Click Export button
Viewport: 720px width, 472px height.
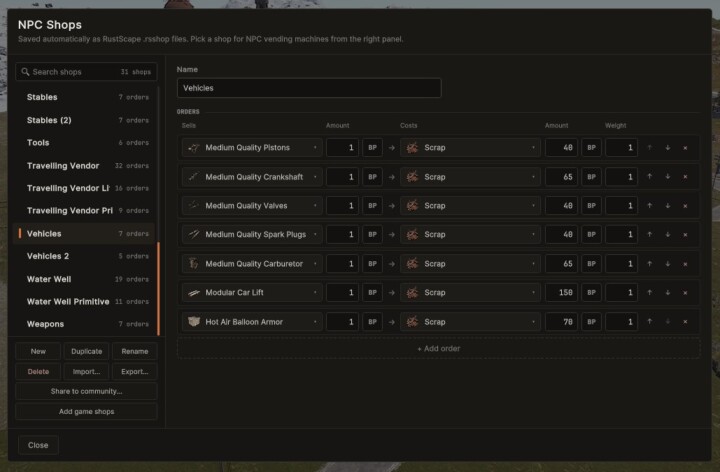(x=135, y=371)
